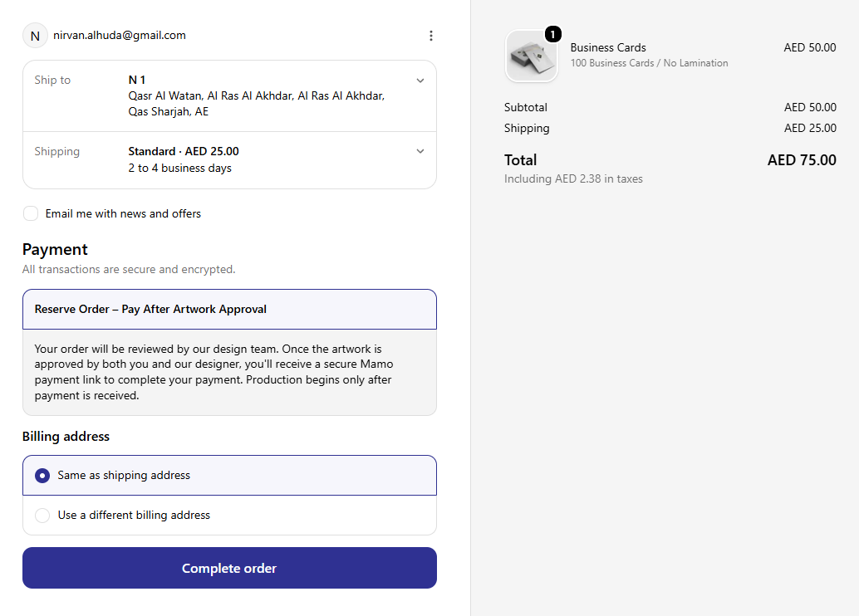Open the three-dot account options menu

(x=431, y=36)
